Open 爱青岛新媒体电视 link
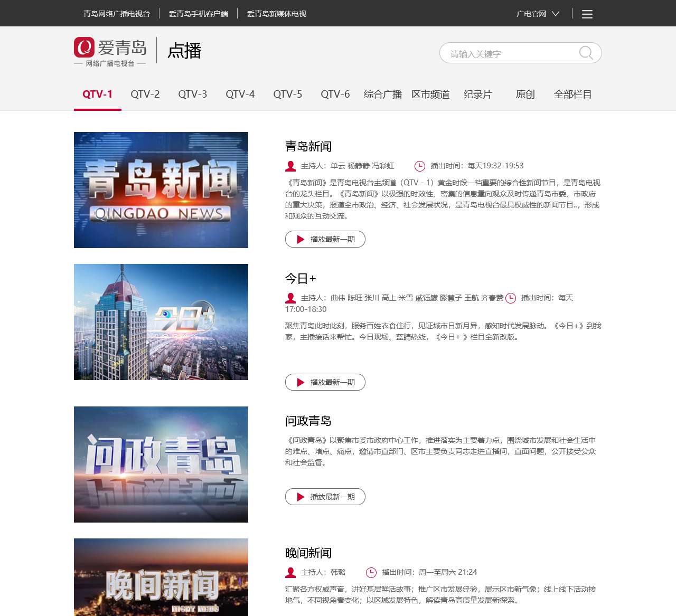Screen dimensions: 676x616 pyautogui.click(x=277, y=14)
